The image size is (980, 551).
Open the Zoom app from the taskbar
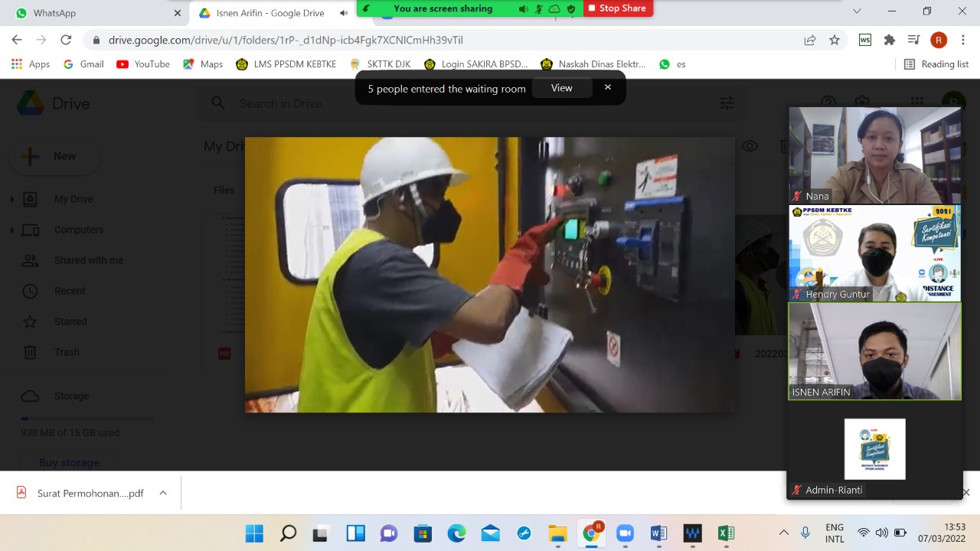[x=625, y=533]
